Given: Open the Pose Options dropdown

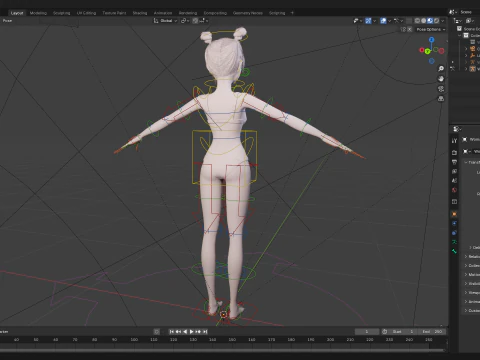Looking at the screenshot, I should pos(431,29).
